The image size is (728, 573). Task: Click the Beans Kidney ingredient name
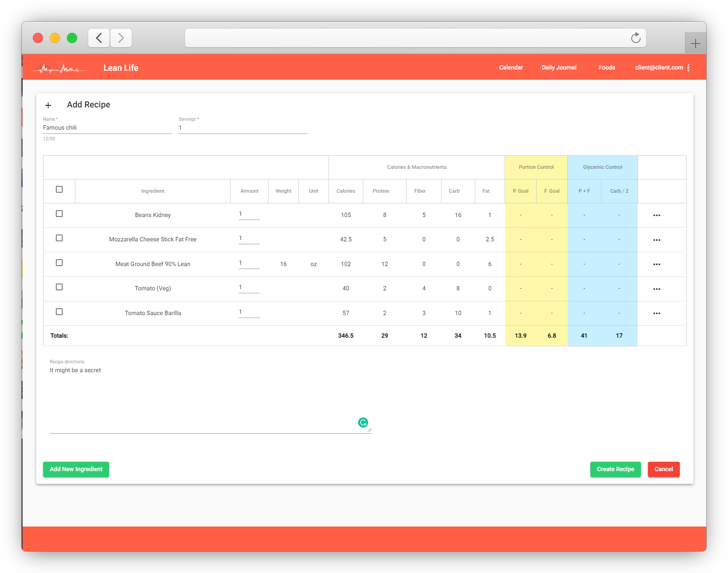[x=153, y=215]
